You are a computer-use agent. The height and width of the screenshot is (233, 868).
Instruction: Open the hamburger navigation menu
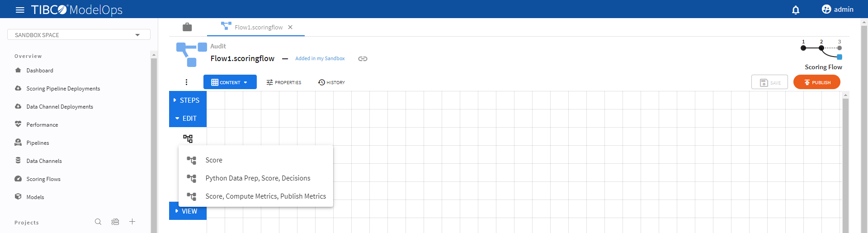click(20, 10)
